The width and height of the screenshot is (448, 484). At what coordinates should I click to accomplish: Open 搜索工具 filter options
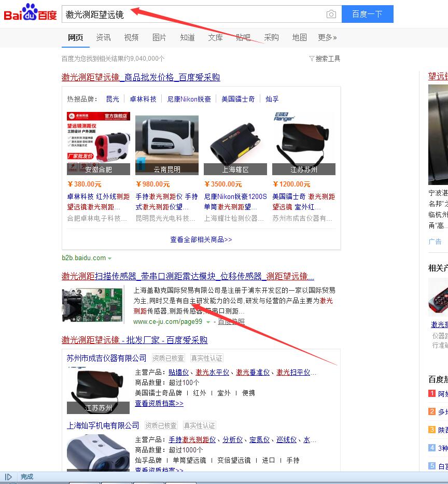[325, 59]
